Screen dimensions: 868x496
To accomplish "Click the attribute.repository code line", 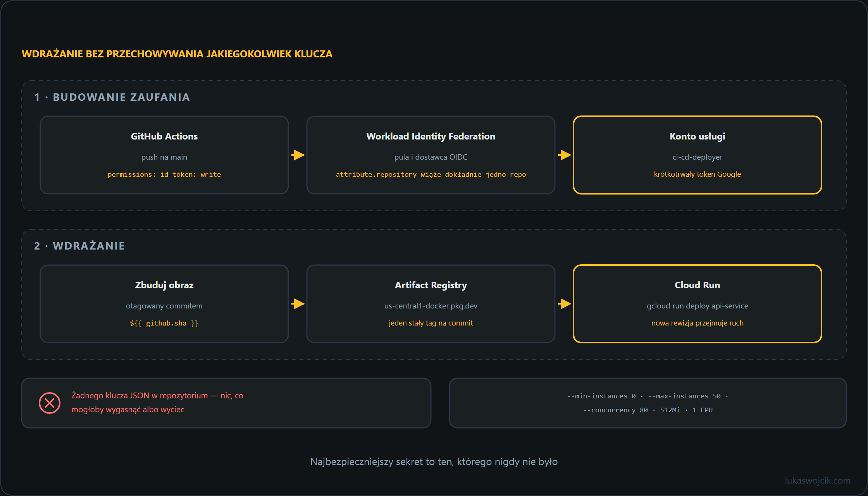I will point(431,174).
